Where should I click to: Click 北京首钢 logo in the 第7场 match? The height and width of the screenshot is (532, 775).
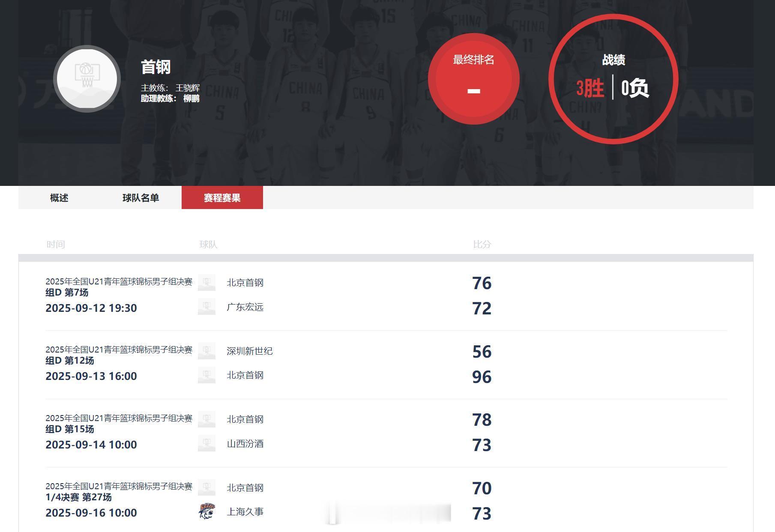pos(206,282)
